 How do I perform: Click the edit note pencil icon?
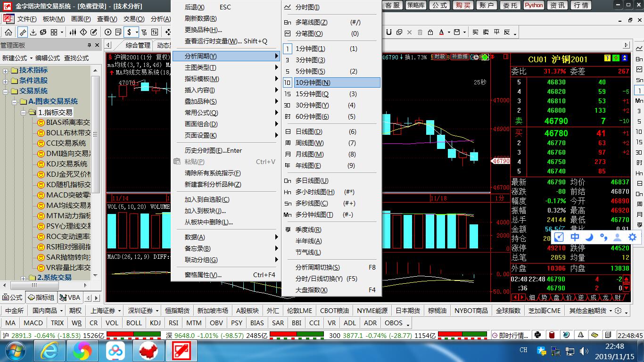tap(94, 32)
